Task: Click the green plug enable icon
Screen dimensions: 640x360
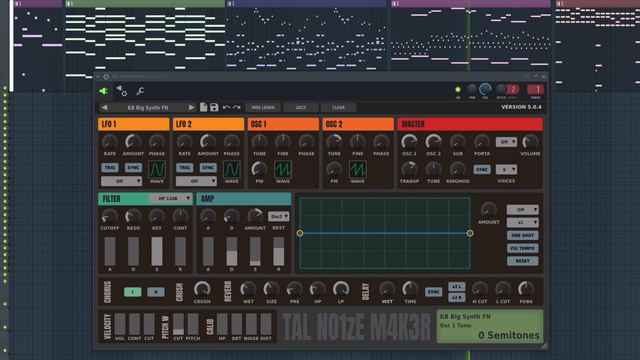Action: pyautogui.click(x=104, y=91)
